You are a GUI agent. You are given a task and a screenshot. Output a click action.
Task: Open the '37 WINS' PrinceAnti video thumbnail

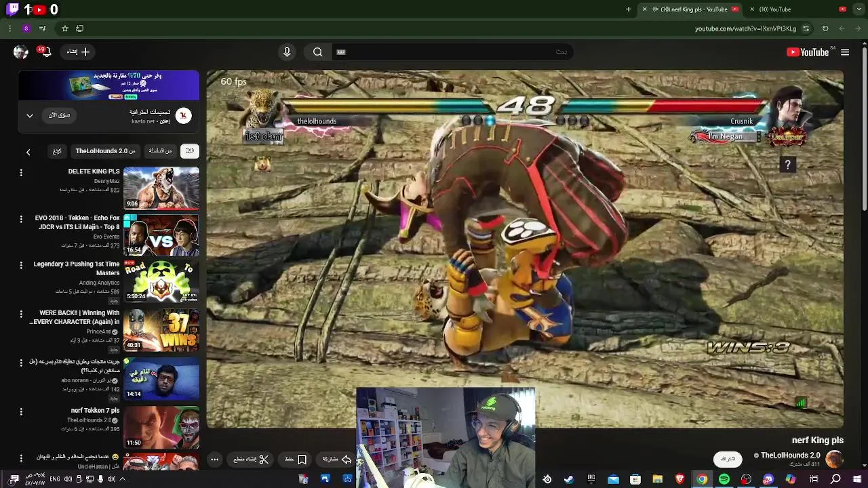[x=161, y=329]
